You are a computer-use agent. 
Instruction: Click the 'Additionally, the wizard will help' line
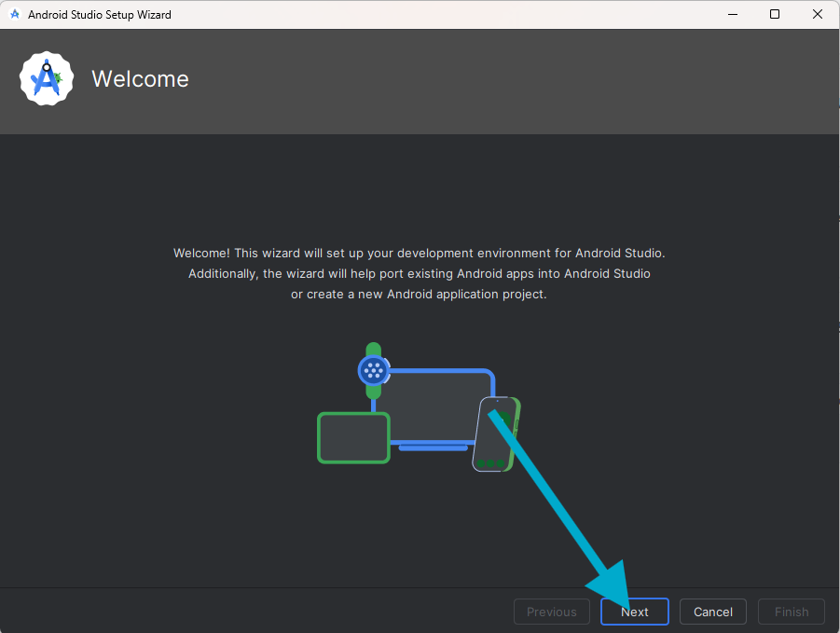pos(420,274)
